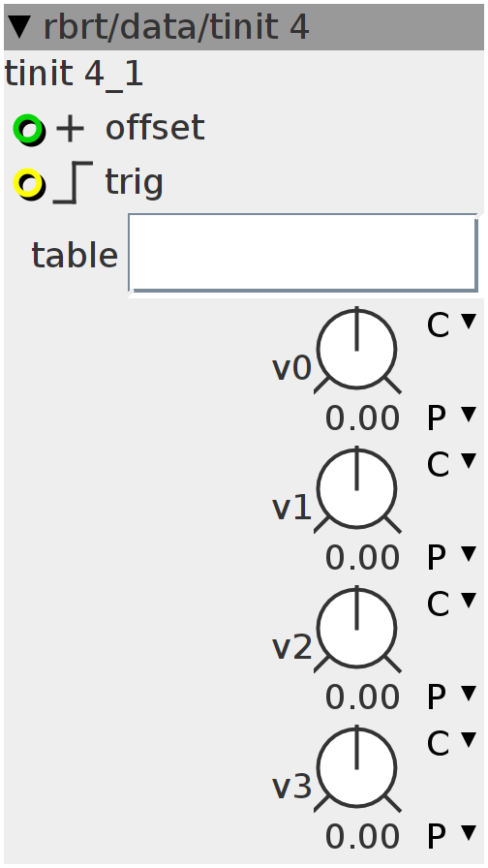
Task: Click the plus icon beside offset
Action: click(71, 129)
